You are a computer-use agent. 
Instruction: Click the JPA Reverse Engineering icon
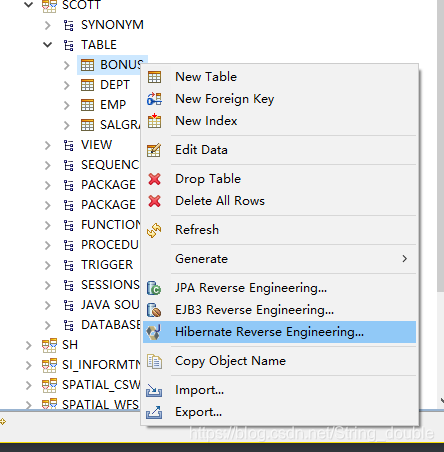(154, 288)
